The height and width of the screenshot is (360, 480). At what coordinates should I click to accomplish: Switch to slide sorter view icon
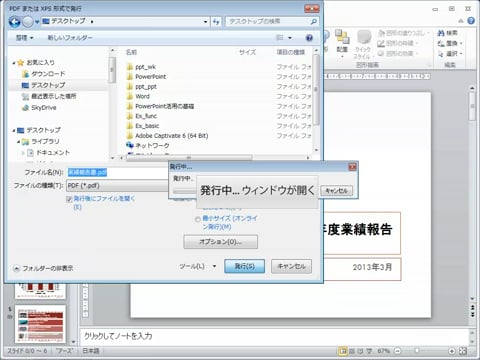point(351,351)
